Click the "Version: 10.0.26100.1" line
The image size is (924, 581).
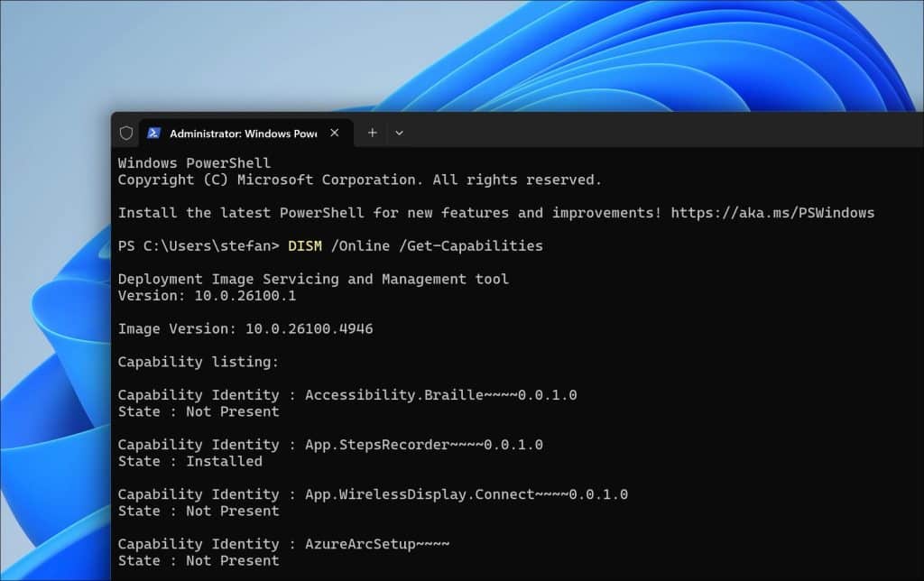(x=207, y=295)
